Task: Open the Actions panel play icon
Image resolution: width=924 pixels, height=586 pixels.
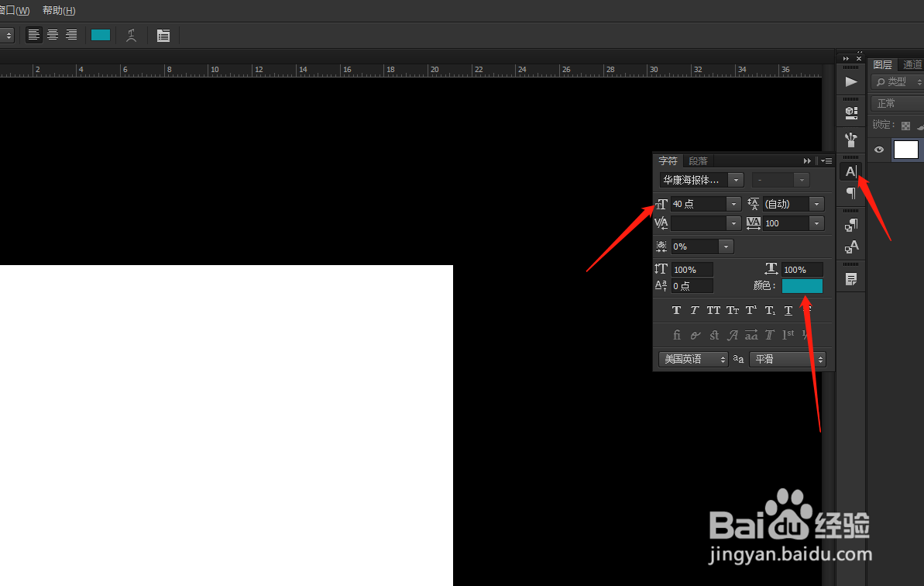Action: (x=851, y=82)
